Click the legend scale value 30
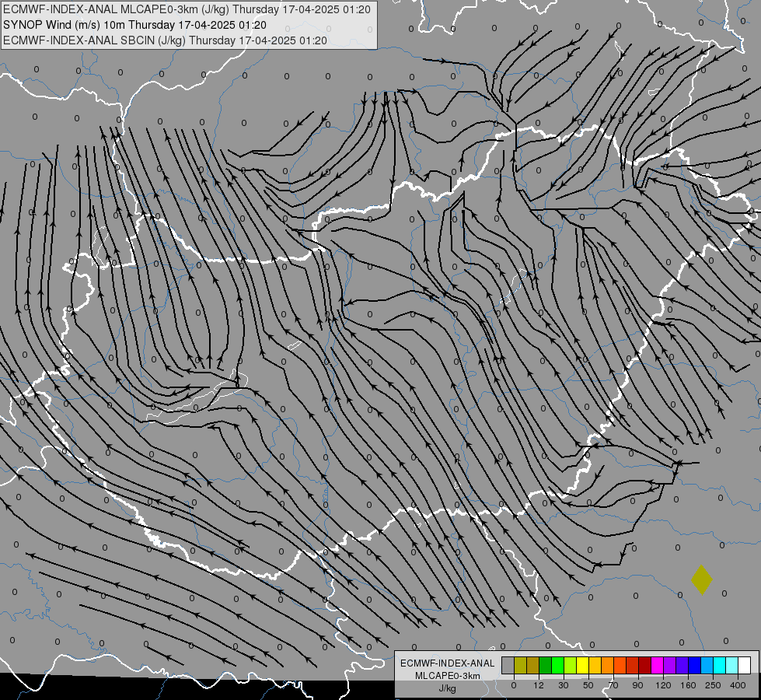This screenshot has height=700, width=761. point(564,685)
